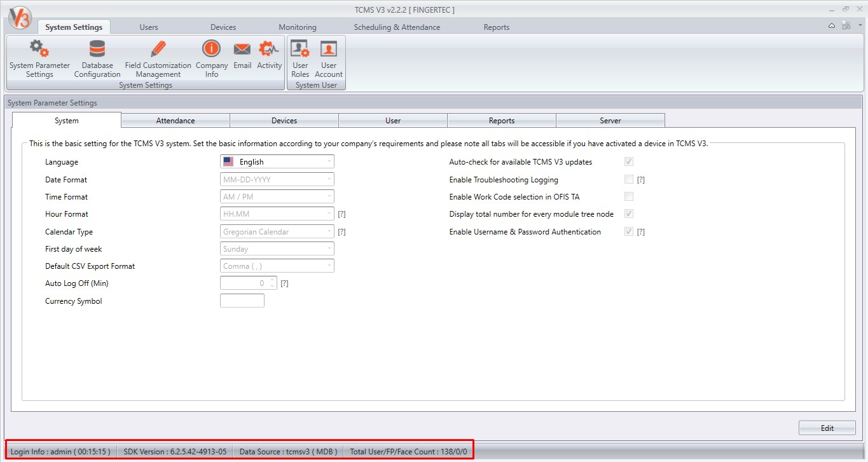Click Data Source tcmsv3 status entry

[288, 451]
